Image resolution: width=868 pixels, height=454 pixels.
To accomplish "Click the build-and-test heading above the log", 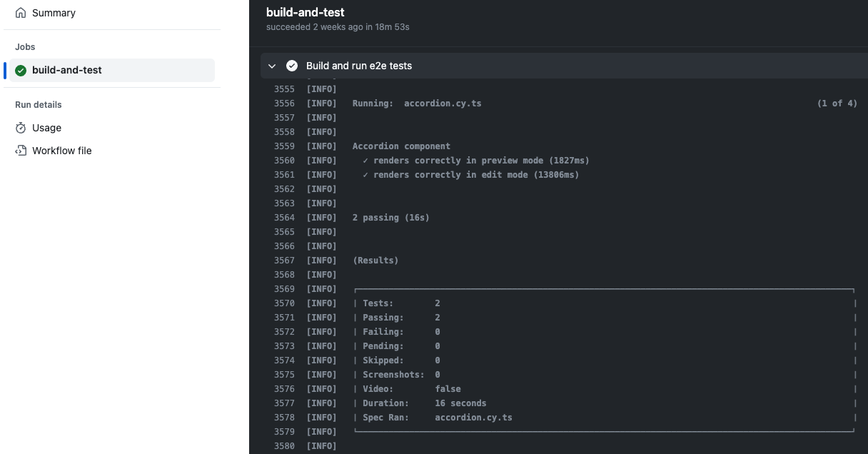I will click(306, 12).
